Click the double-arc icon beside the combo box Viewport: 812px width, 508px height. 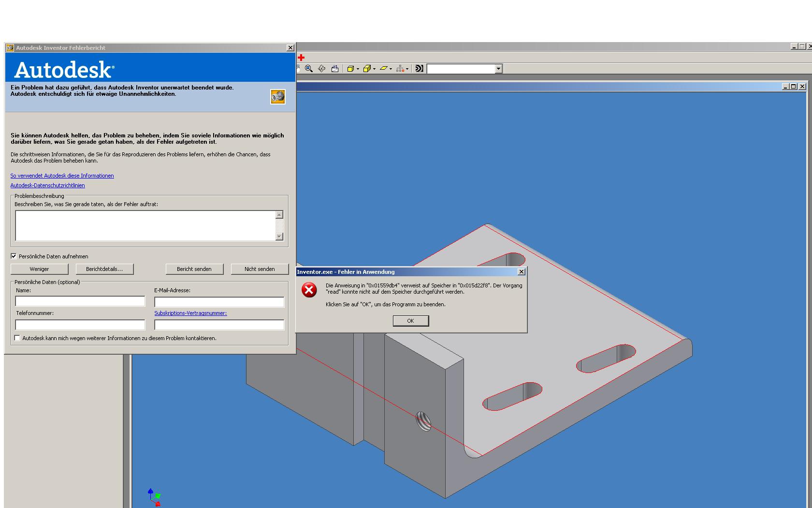click(x=419, y=69)
